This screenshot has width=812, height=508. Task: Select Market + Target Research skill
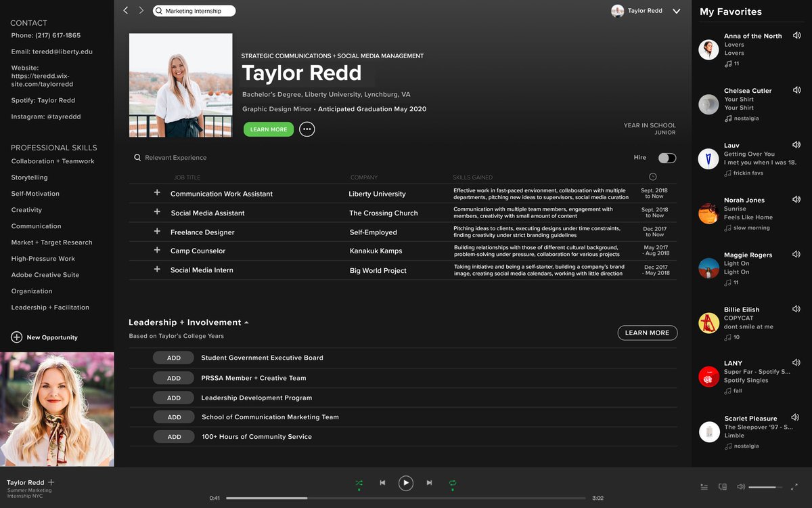[x=51, y=242]
